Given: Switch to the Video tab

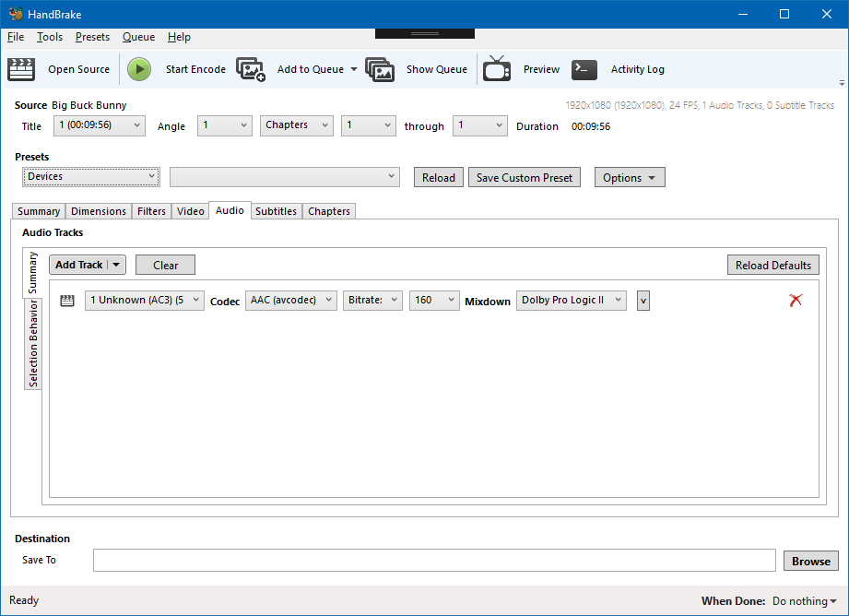Looking at the screenshot, I should 191,211.
